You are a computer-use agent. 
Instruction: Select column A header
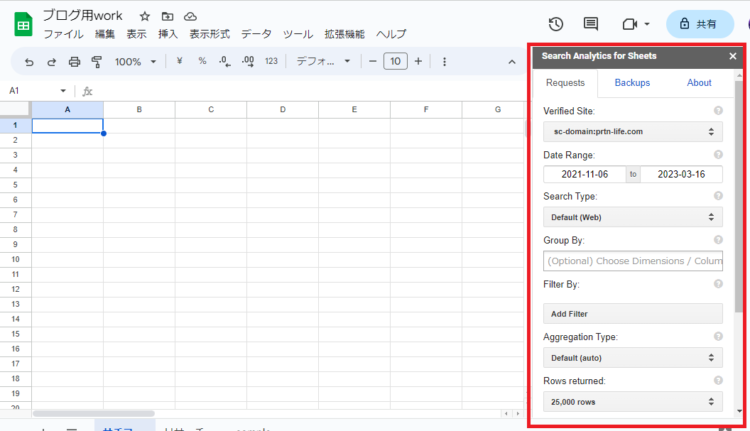tap(67, 110)
